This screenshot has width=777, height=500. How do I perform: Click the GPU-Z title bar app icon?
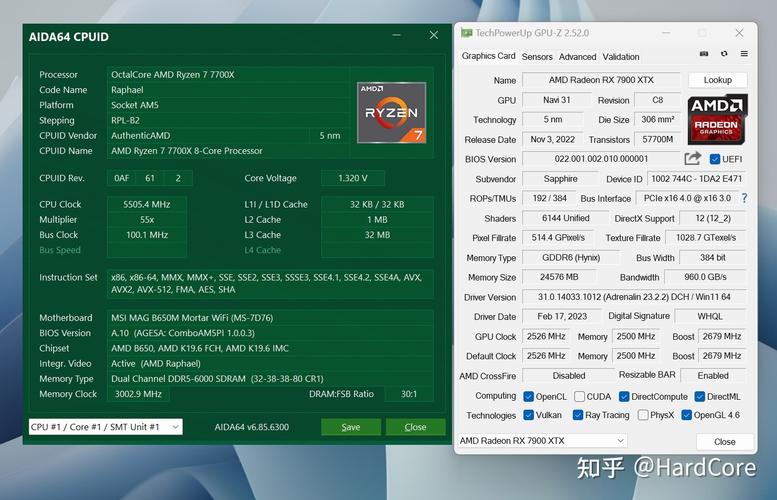(466, 33)
